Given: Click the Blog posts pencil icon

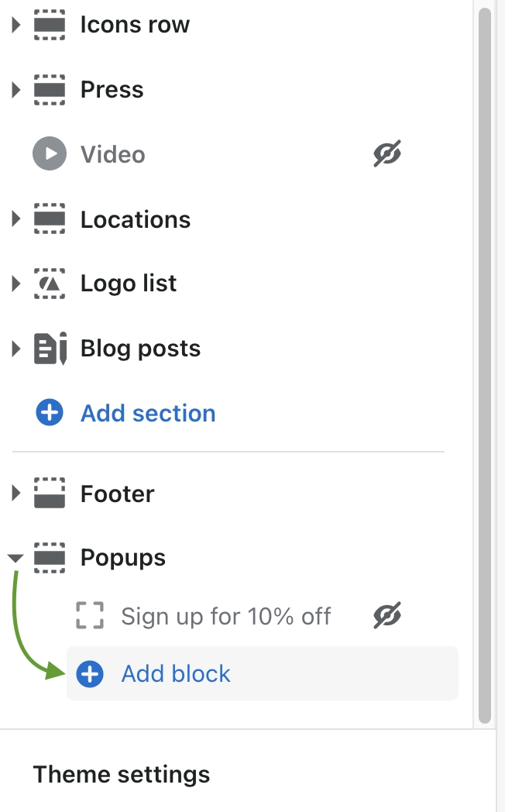Looking at the screenshot, I should click(50, 349).
